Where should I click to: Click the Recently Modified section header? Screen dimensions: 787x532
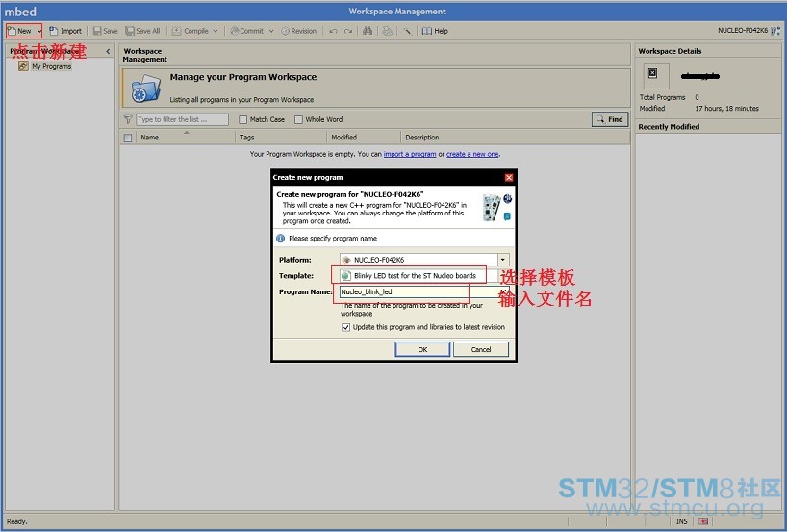(x=709, y=127)
